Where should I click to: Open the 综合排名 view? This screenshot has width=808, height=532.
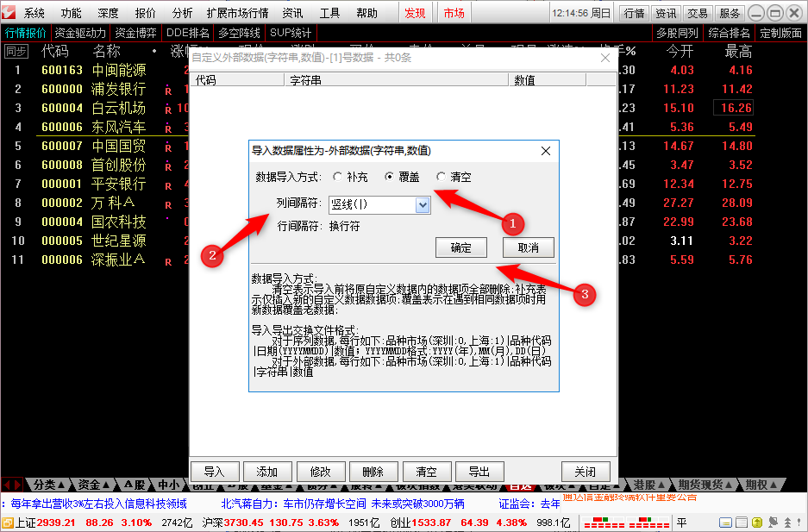point(729,33)
